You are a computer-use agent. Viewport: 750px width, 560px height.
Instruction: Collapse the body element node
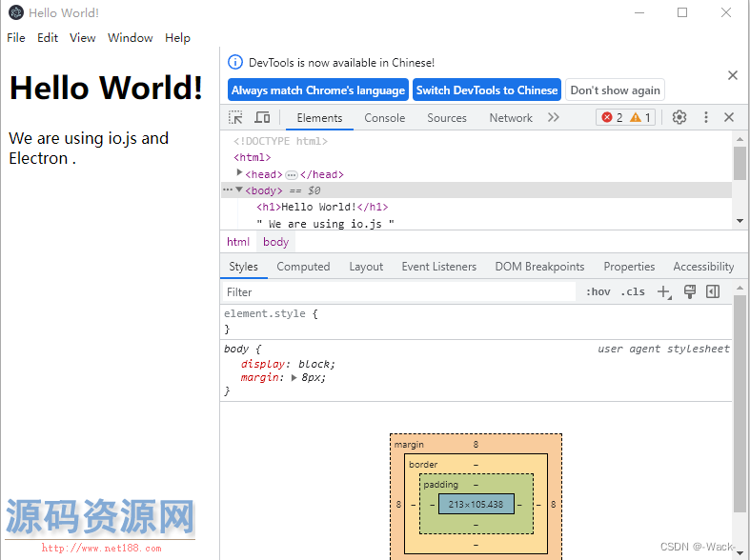(x=239, y=190)
